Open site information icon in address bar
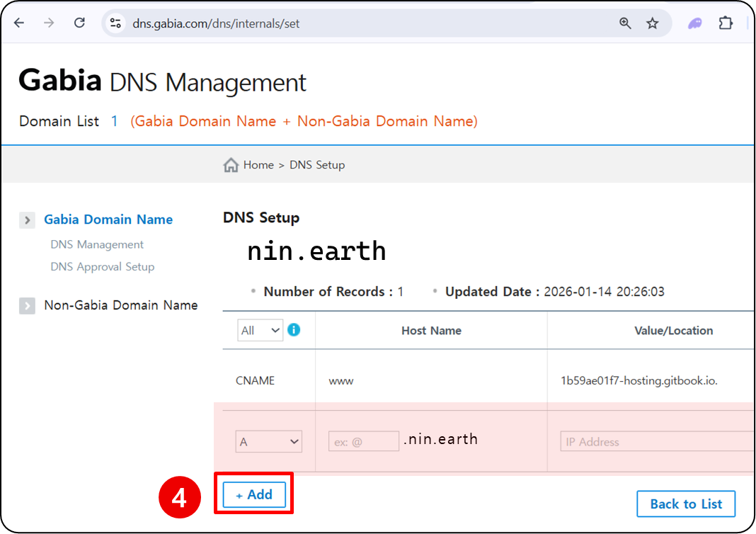This screenshot has width=756, height=534. (115, 23)
